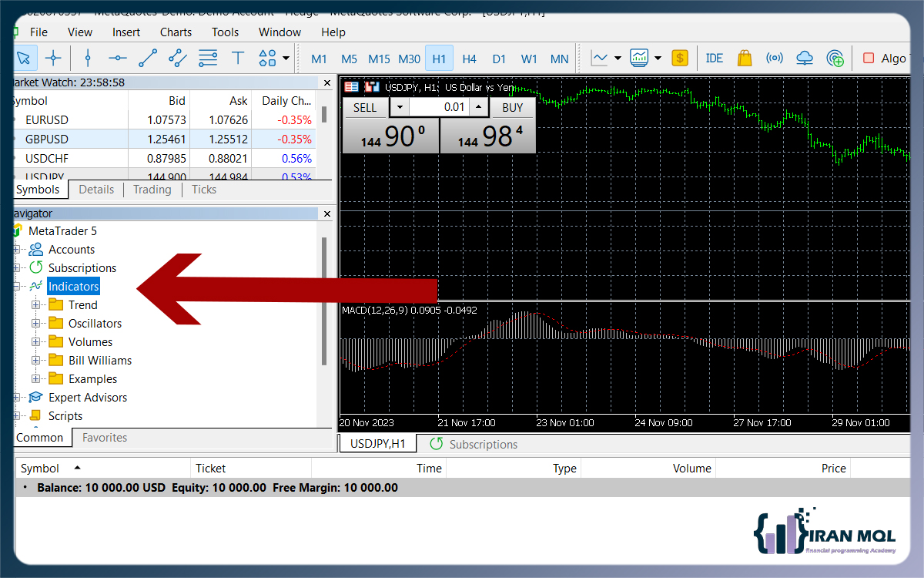
Task: Expand the Accounts tree node
Action: pos(17,250)
